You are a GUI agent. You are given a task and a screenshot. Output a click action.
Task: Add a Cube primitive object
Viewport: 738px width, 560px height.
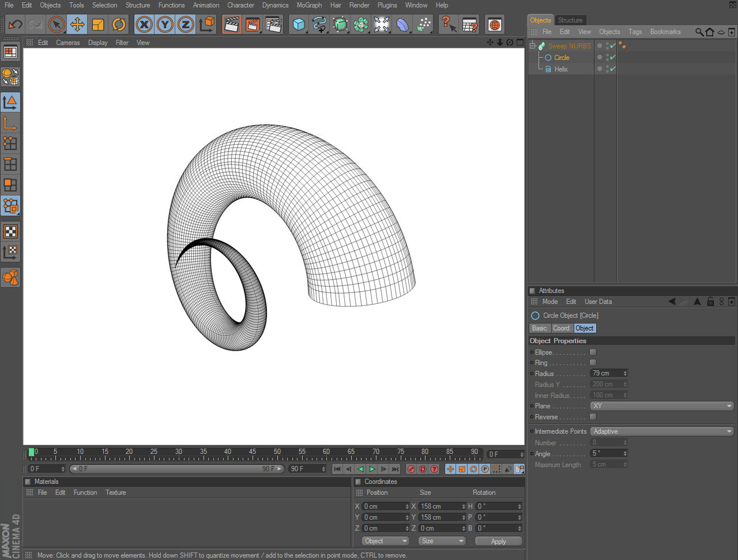(299, 25)
